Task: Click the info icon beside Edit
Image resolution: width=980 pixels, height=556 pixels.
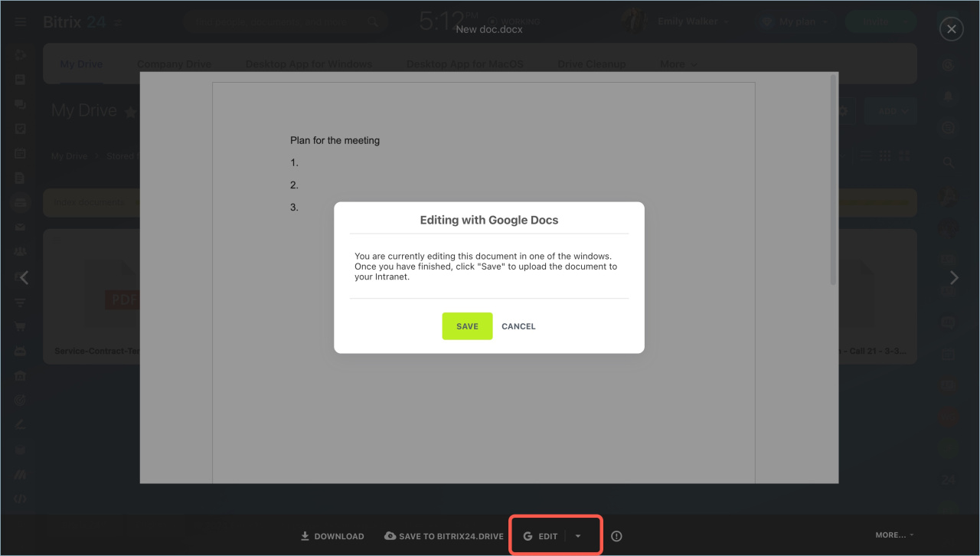Action: click(616, 536)
